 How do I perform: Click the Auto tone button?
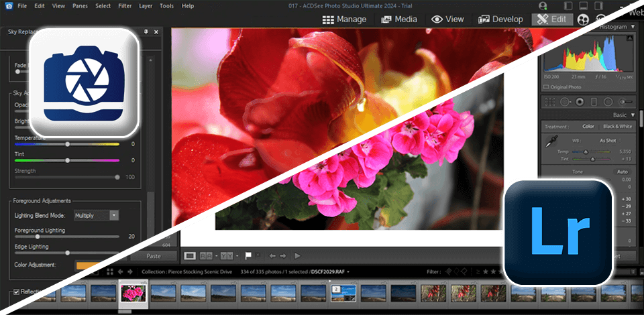pyautogui.click(x=622, y=172)
